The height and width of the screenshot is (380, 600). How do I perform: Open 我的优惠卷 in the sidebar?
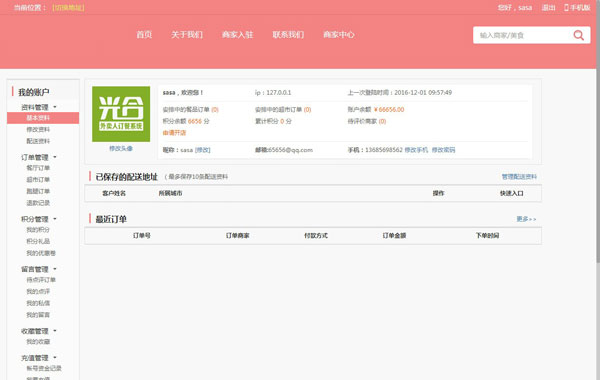41,253
